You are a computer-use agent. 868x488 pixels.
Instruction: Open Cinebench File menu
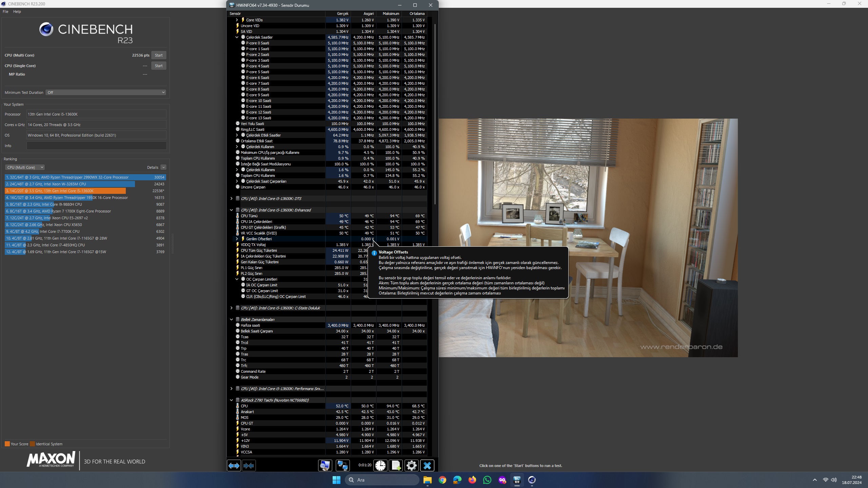click(x=5, y=12)
